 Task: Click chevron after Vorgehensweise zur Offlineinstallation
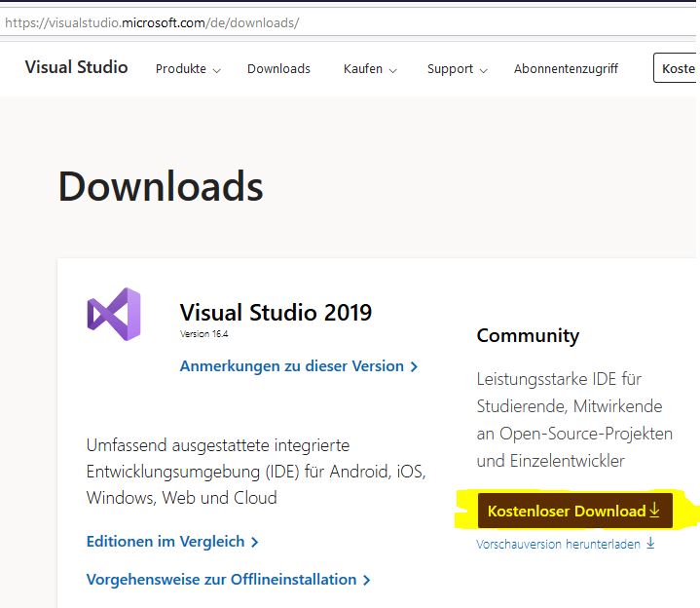tap(366, 581)
